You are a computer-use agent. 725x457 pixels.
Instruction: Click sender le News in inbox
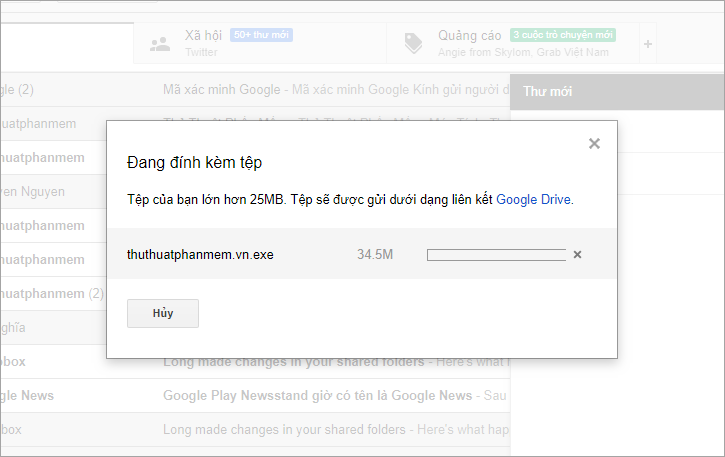click(27, 395)
